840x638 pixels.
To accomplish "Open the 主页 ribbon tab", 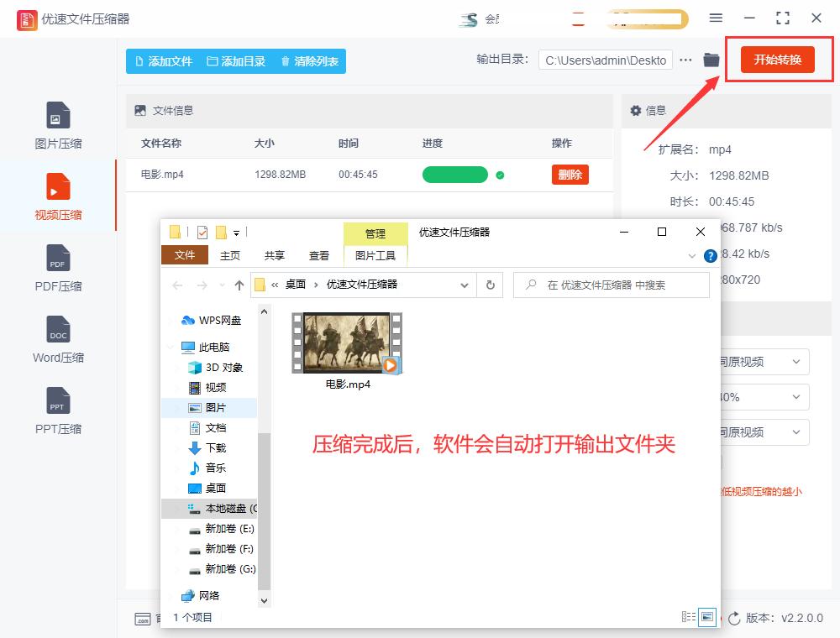I will point(229,256).
